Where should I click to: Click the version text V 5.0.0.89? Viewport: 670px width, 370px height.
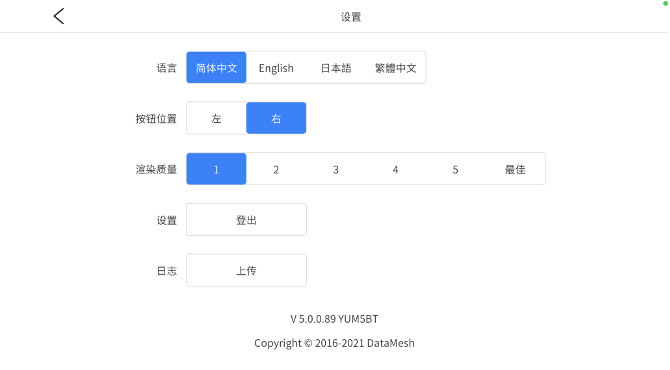tap(313, 319)
